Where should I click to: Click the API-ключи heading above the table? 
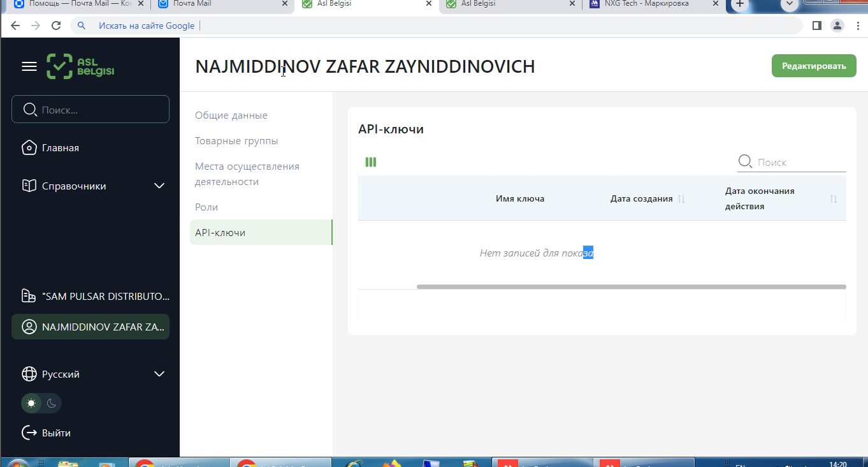click(391, 129)
